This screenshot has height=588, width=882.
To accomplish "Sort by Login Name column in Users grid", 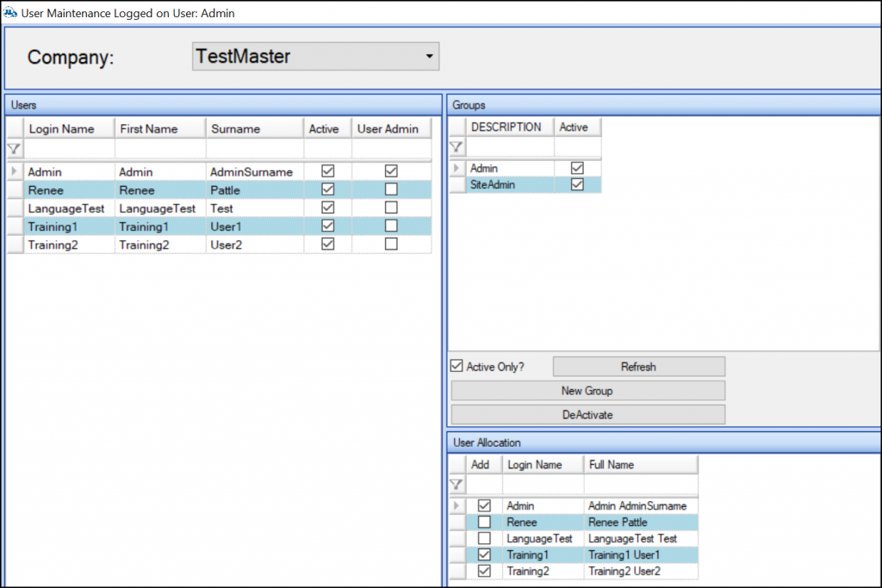I will (x=69, y=128).
